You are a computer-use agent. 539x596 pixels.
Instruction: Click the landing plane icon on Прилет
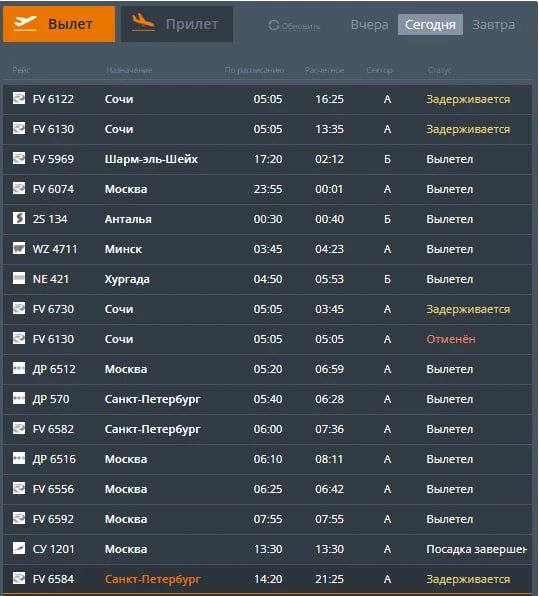143,22
